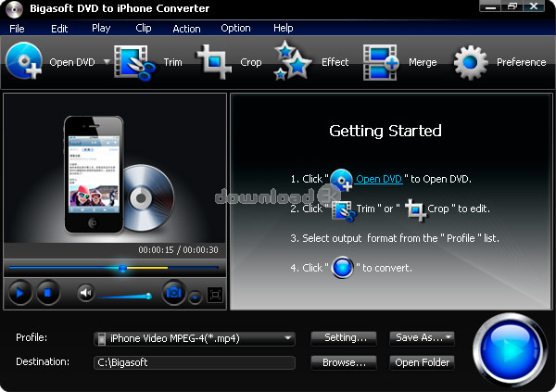Click the Merge toolbar label
The width and height of the screenshot is (556, 392).
[x=423, y=62]
